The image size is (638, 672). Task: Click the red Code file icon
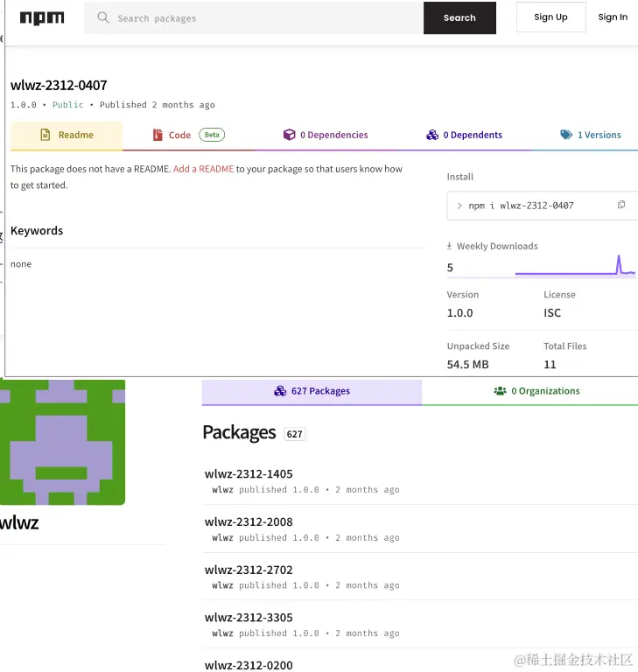[158, 135]
